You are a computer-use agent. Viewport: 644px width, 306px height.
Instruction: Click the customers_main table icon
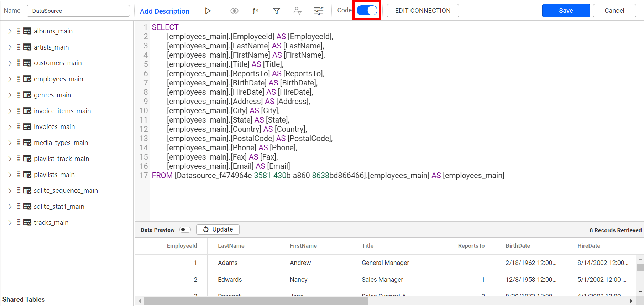27,63
